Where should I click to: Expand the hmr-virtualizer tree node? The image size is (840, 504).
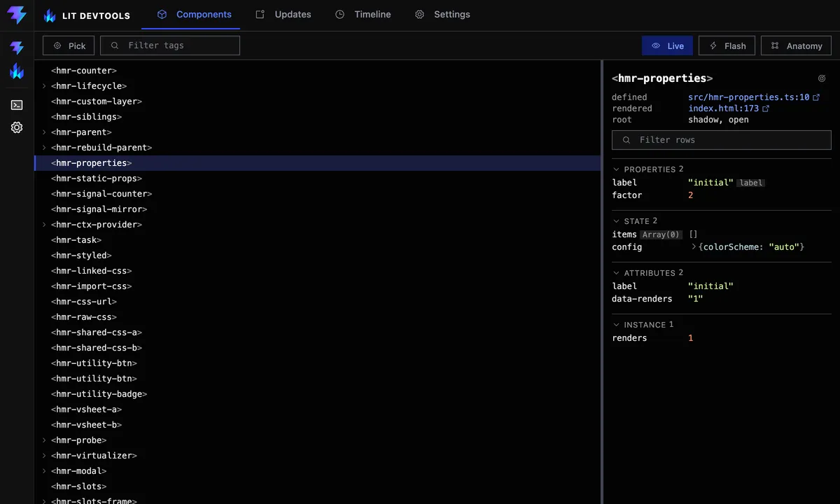tap(44, 456)
